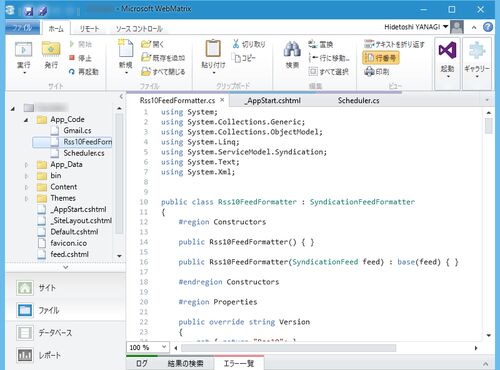
Task: Open the 100 % zoom dropdown
Action: [164, 347]
